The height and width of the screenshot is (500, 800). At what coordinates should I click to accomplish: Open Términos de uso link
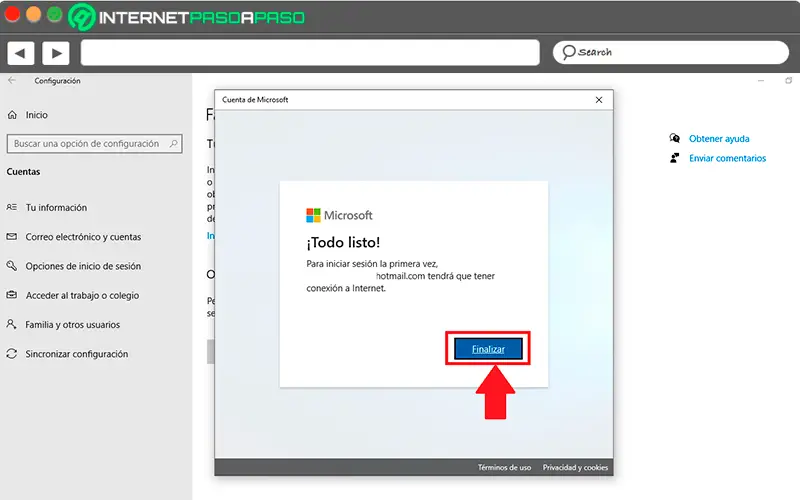pos(504,467)
